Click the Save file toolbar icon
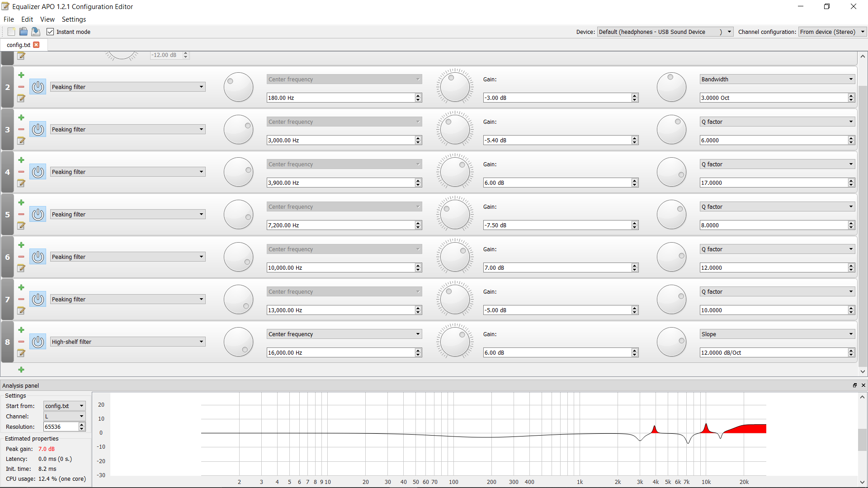This screenshot has width=868, height=488. pyautogui.click(x=36, y=32)
